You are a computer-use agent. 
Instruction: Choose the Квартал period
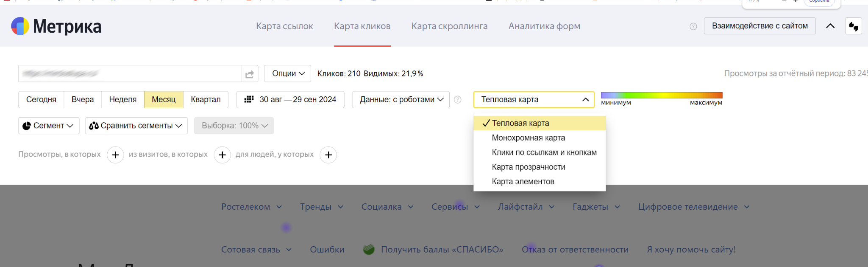point(206,100)
